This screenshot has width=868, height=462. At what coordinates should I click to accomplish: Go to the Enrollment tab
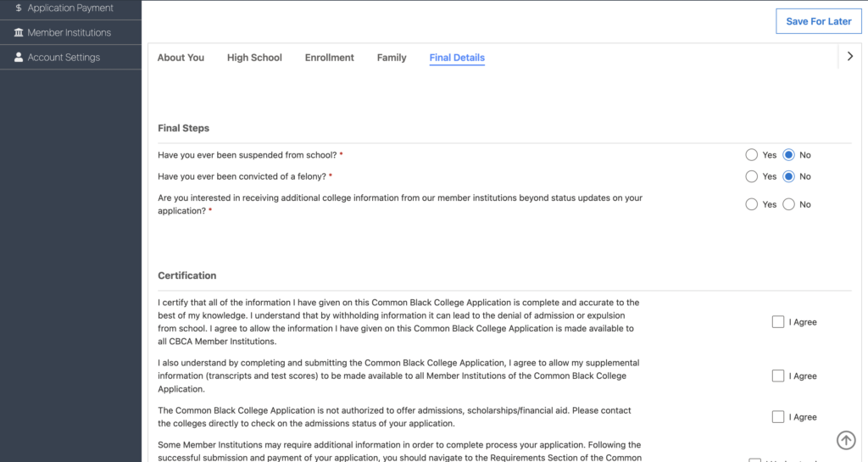click(330, 58)
